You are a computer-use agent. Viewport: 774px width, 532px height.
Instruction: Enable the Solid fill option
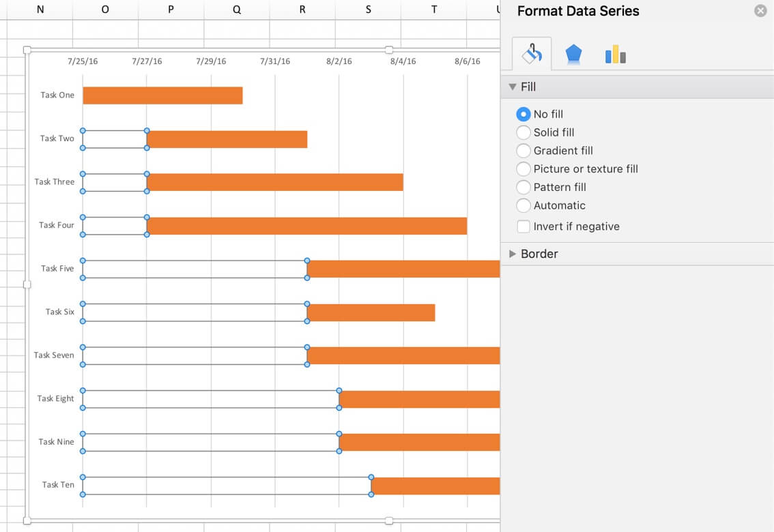tap(523, 132)
